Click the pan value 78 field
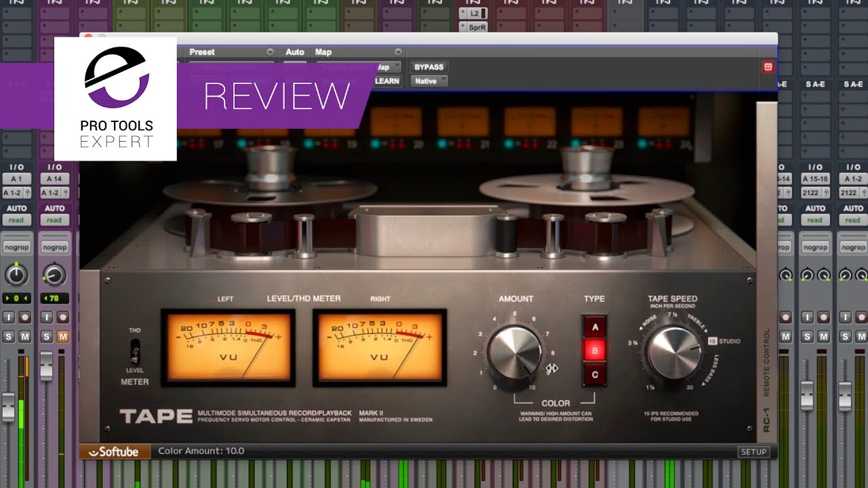The width and height of the screenshot is (868, 488). click(x=54, y=298)
